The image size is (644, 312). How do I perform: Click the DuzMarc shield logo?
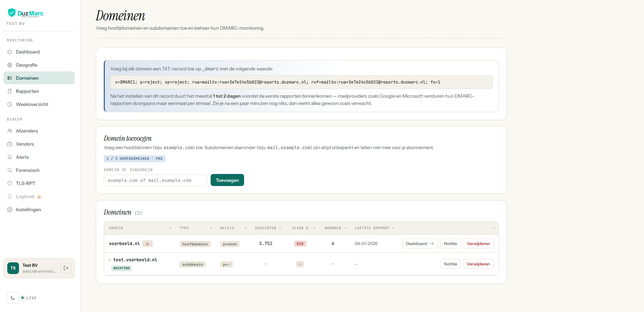click(x=12, y=13)
